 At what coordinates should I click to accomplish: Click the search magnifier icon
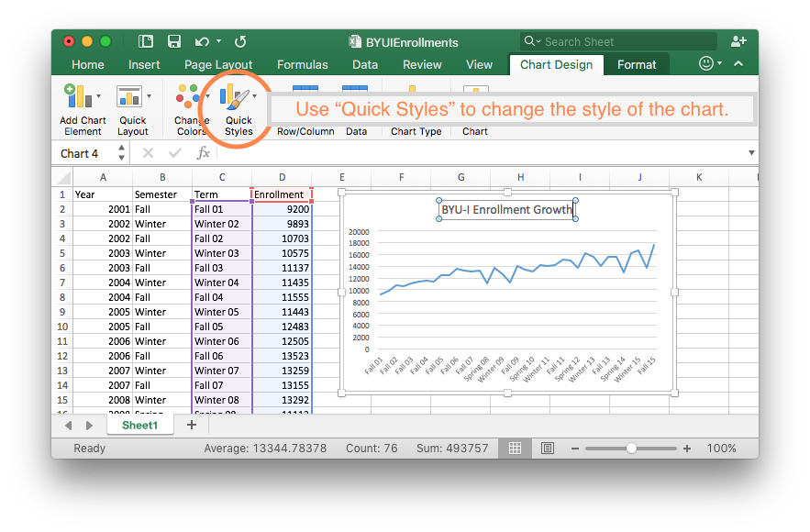pos(529,40)
